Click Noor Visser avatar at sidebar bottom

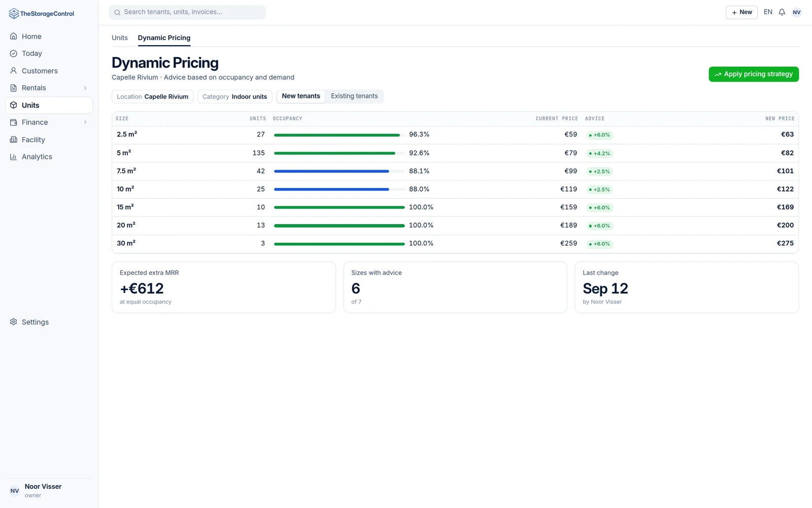click(15, 491)
